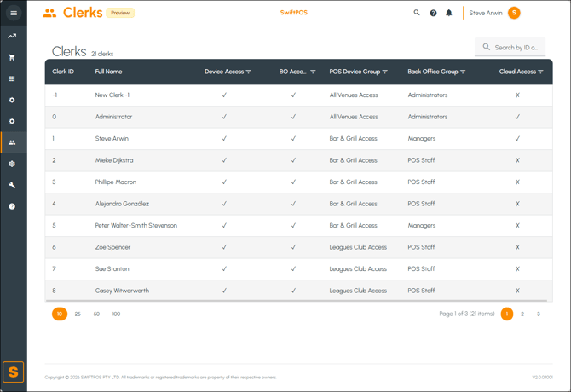
Task: Select the Alejandro González row
Action: pyautogui.click(x=298, y=204)
